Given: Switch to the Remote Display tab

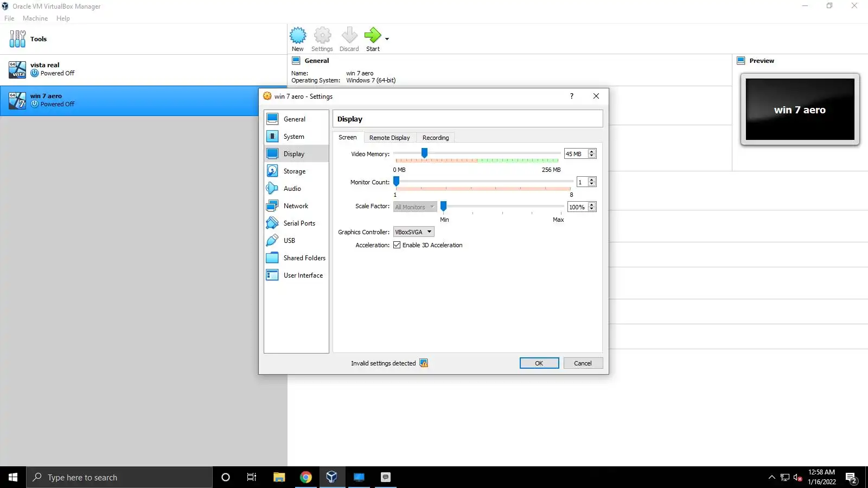Looking at the screenshot, I should [x=390, y=138].
